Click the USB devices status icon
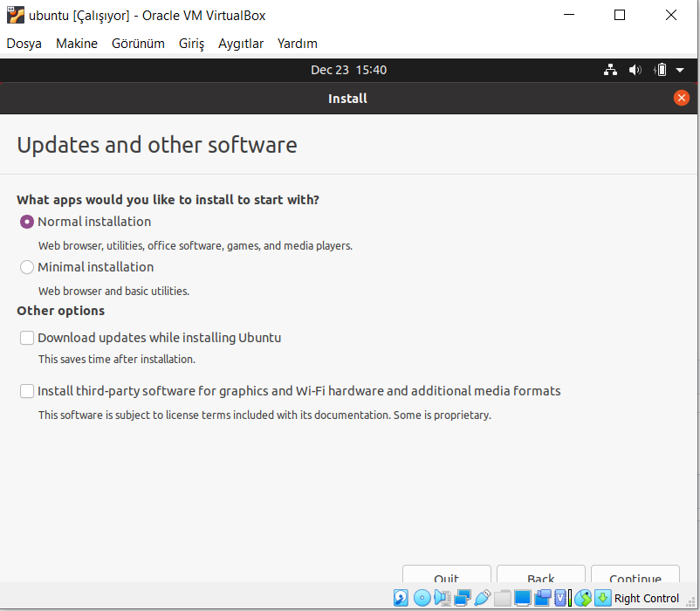700x611 pixels. pyautogui.click(x=483, y=598)
